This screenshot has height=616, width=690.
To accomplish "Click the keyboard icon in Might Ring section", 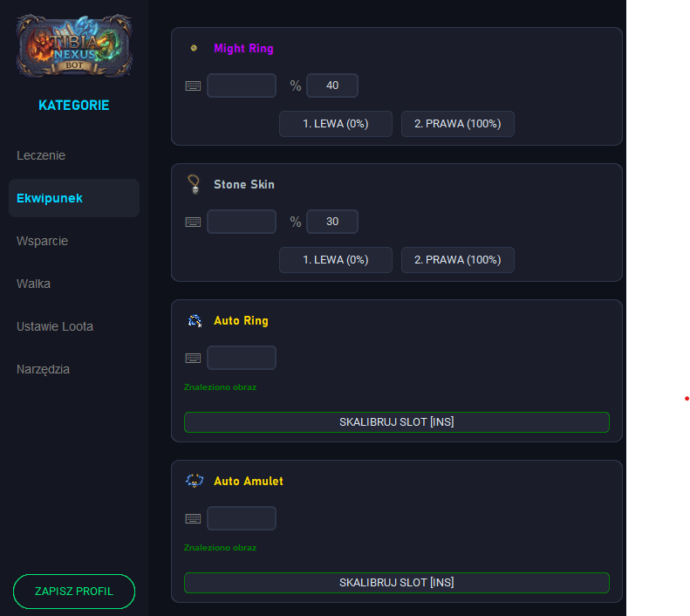I will tap(193, 86).
